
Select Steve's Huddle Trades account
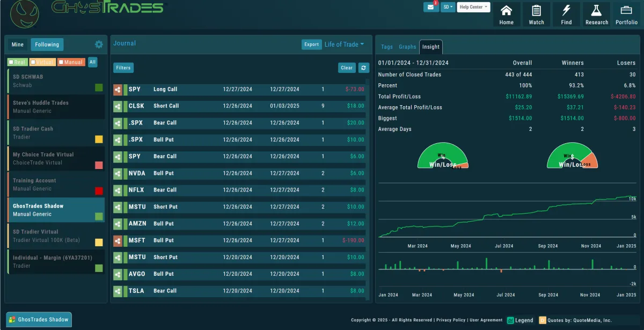[55, 106]
